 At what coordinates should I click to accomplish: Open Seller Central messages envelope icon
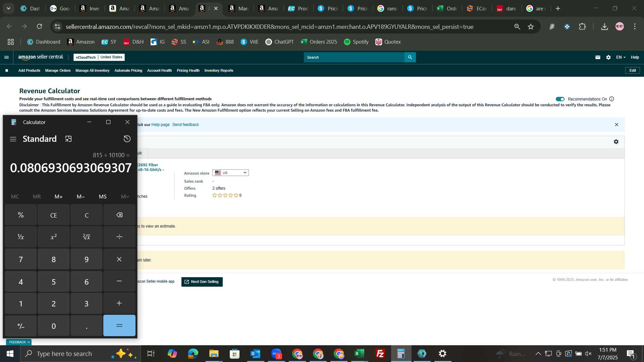tap(598, 57)
